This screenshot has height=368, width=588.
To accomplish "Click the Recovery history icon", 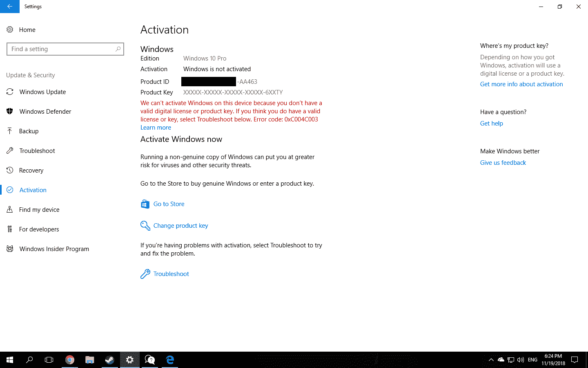I will [x=10, y=170].
